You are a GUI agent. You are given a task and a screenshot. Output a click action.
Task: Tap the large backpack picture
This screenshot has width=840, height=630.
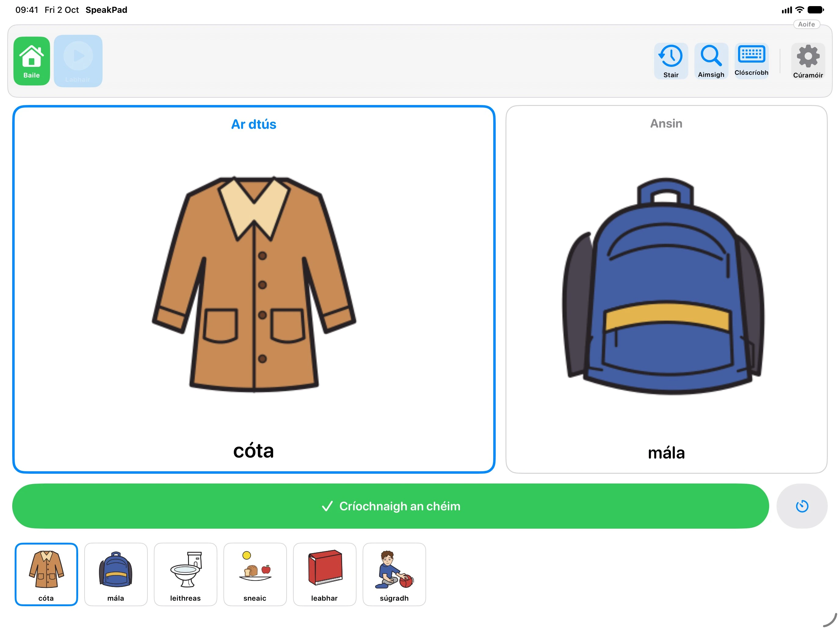click(x=663, y=286)
